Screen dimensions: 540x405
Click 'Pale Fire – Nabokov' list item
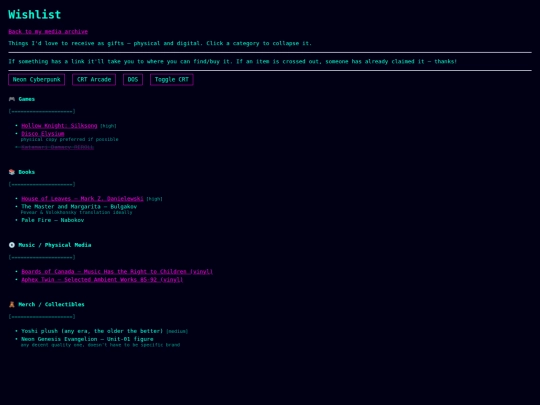53,220
